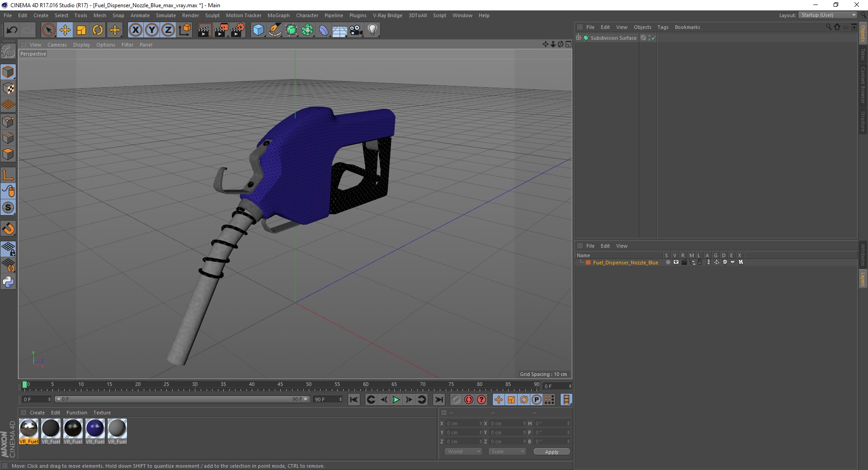Open the V-Ray Bridge menu
This screenshot has width=868, height=470.
(x=387, y=15)
